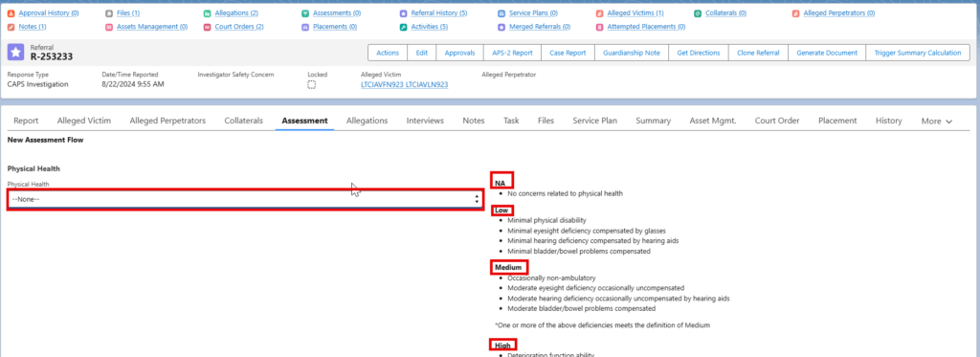Open the Collaterals tab
The width and height of the screenshot is (980, 357).
pos(244,121)
